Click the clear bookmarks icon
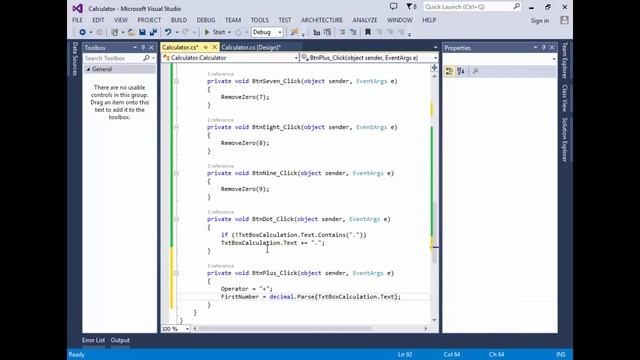 (x=401, y=32)
